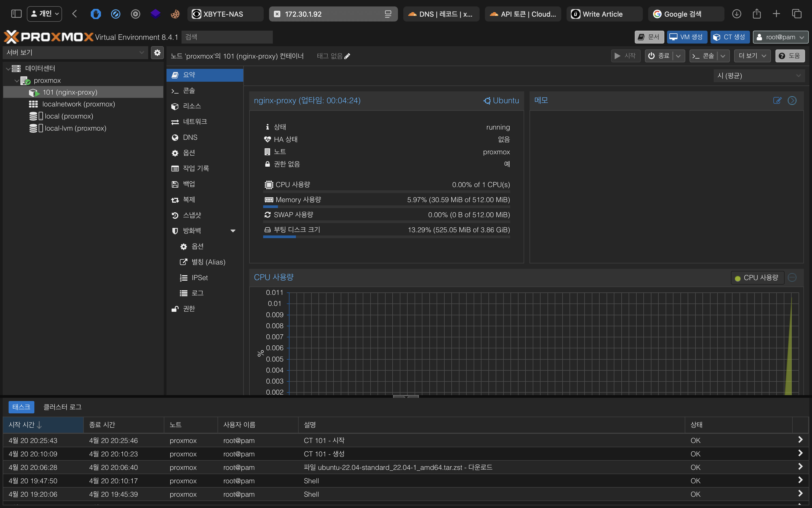Select the 요약 menu item
The width and height of the screenshot is (812, 508).
click(205, 75)
